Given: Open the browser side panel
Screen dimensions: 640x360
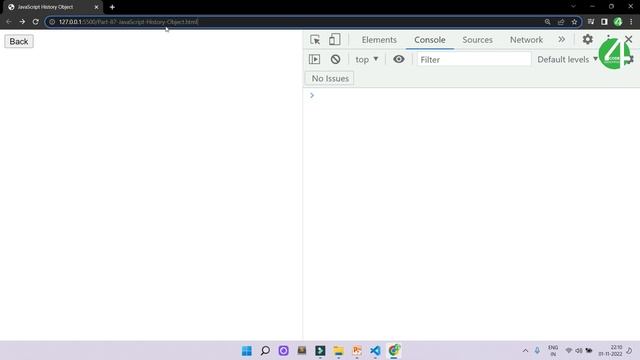Looking at the screenshot, I should pyautogui.click(x=604, y=22).
